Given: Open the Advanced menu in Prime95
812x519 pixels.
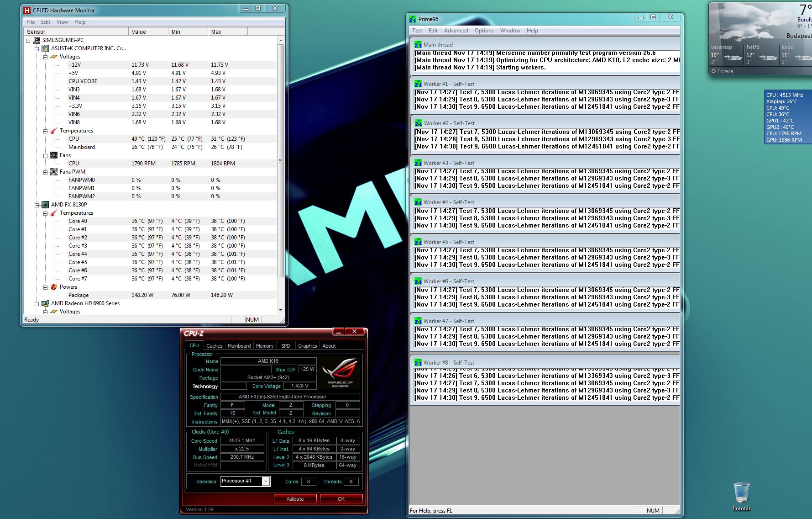Looking at the screenshot, I should [456, 31].
